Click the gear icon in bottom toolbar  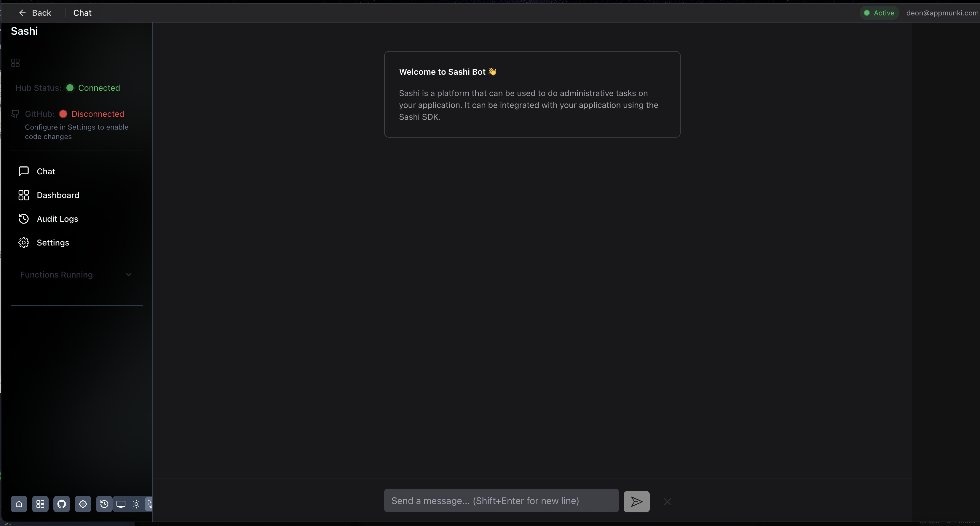(83, 504)
